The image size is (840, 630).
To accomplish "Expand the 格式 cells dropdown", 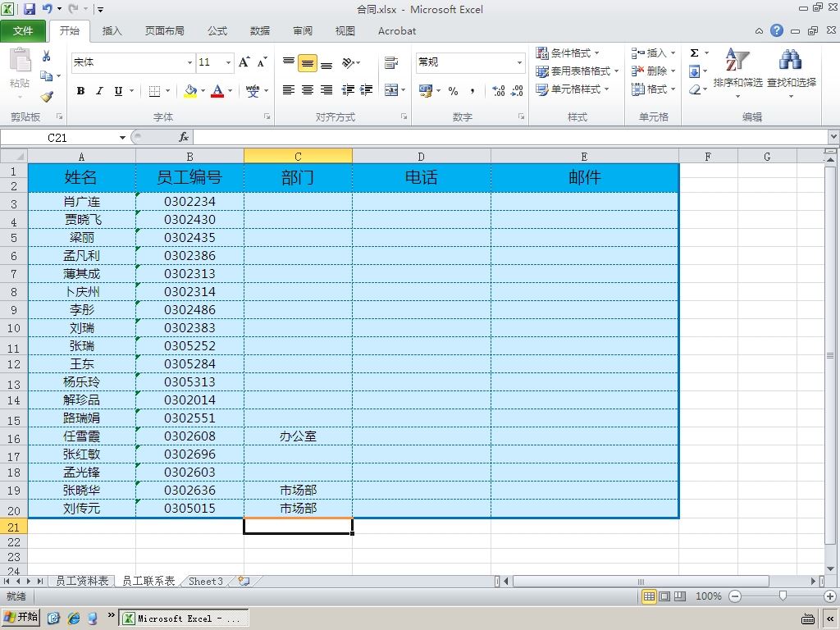I will [x=673, y=89].
